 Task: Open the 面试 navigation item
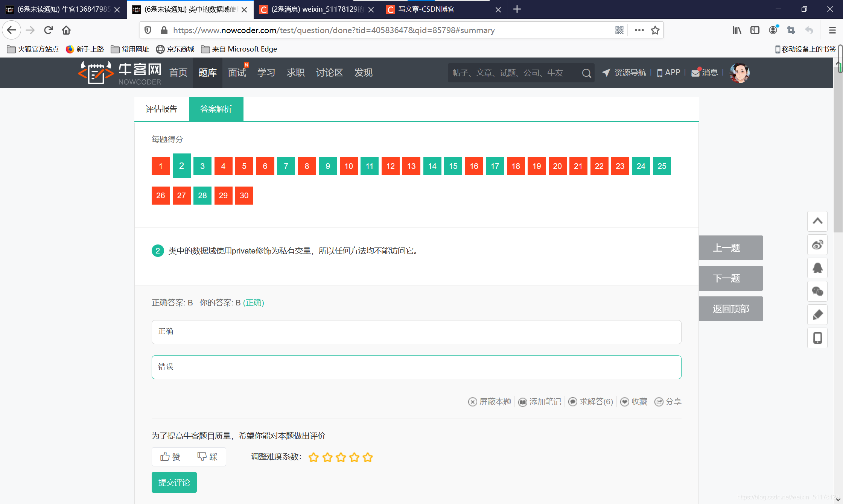click(x=237, y=73)
